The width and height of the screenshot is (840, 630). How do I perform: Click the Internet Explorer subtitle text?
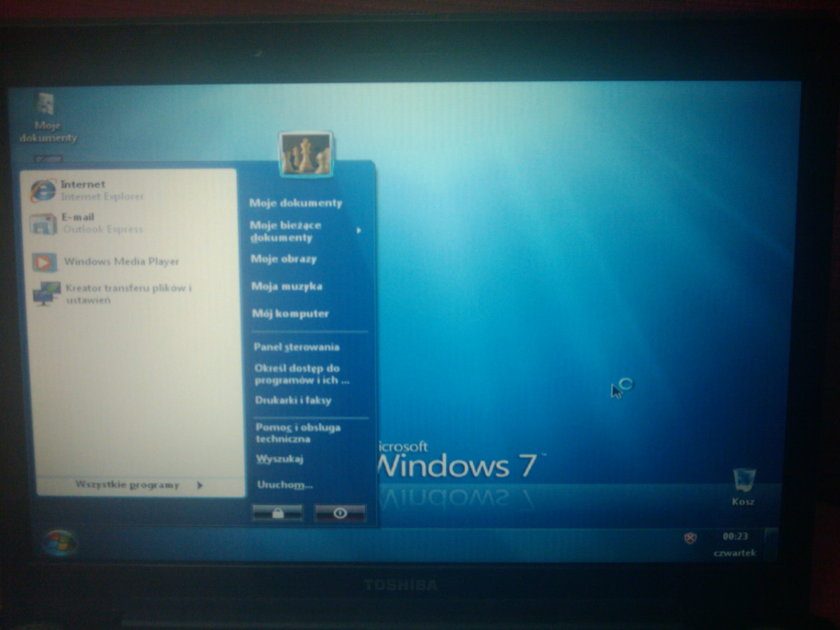coord(103,196)
